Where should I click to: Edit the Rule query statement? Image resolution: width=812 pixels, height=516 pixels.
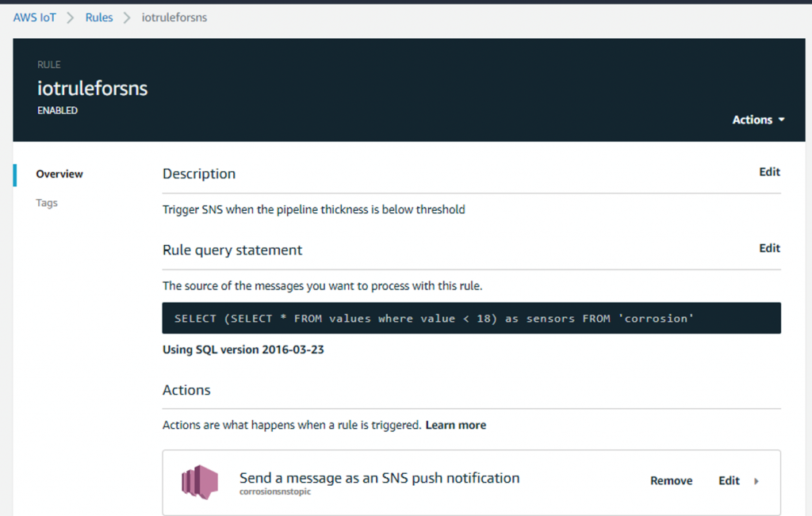[x=769, y=248]
